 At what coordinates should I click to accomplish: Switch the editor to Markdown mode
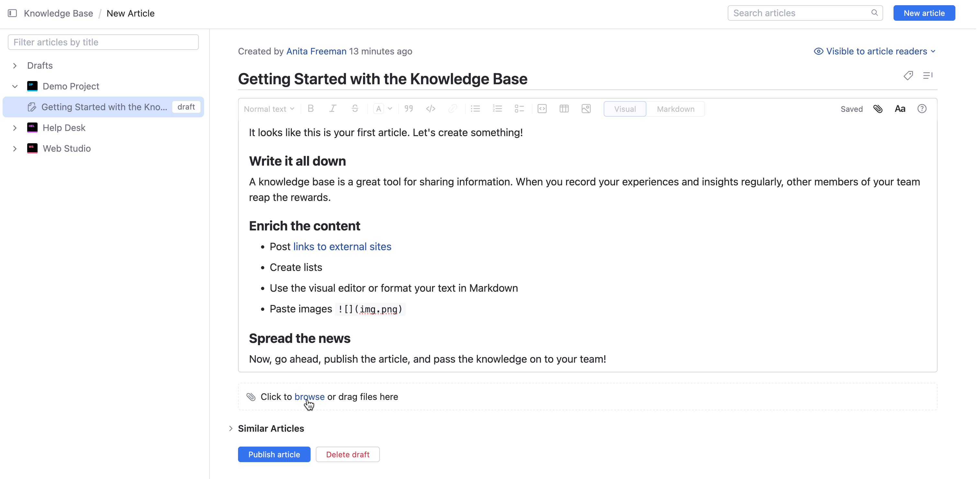pos(675,109)
